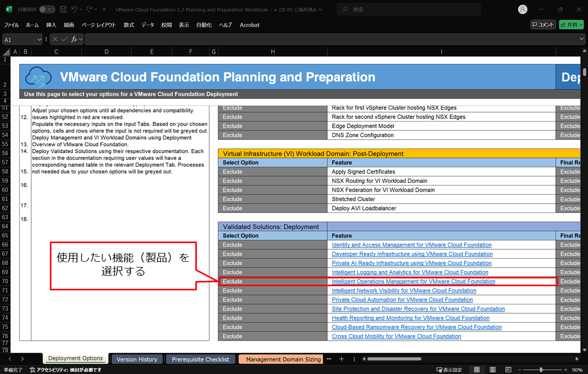
Task: Open the ヘルプ (Help) ribbon tab
Action: click(x=226, y=25)
